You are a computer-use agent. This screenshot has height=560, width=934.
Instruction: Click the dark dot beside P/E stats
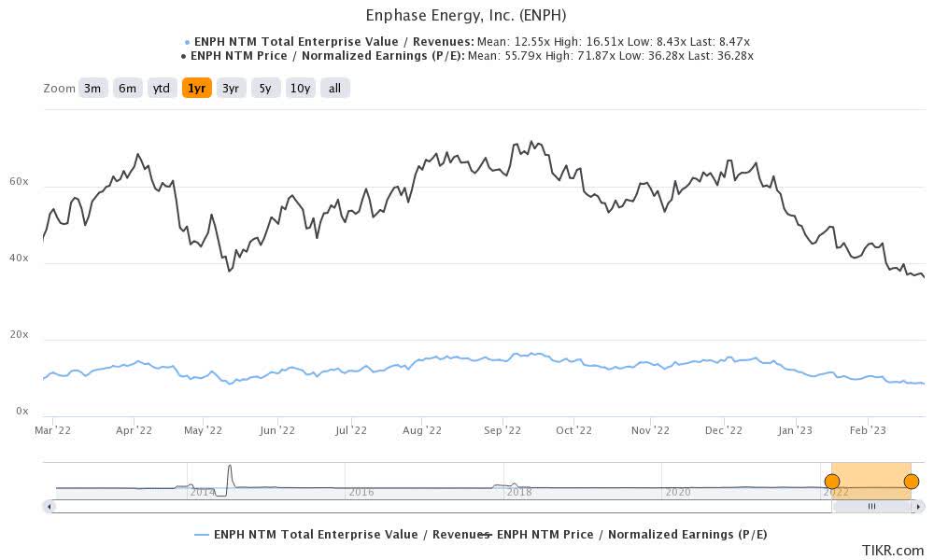coord(181,54)
